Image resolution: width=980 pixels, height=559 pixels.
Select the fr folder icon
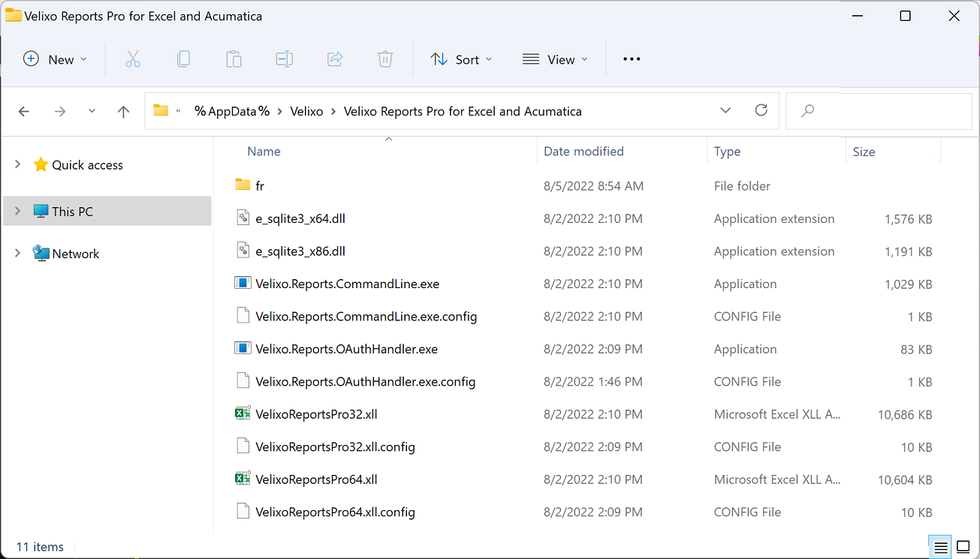pyautogui.click(x=243, y=185)
